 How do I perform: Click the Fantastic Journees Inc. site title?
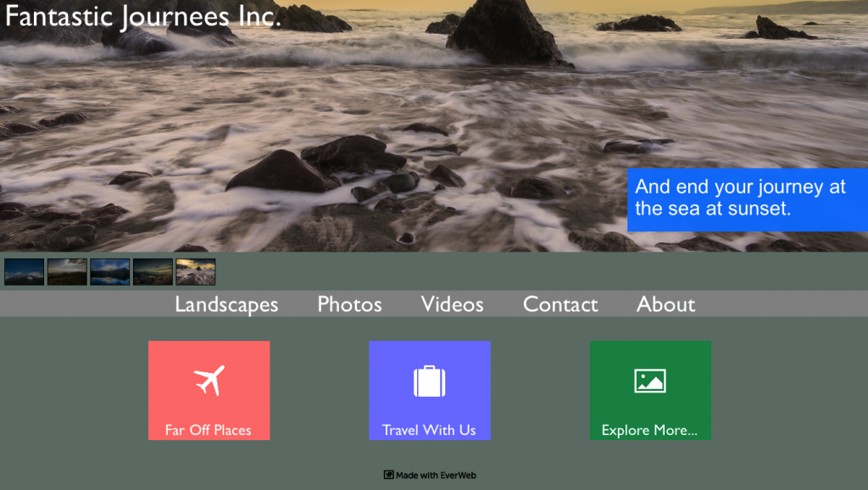click(142, 17)
